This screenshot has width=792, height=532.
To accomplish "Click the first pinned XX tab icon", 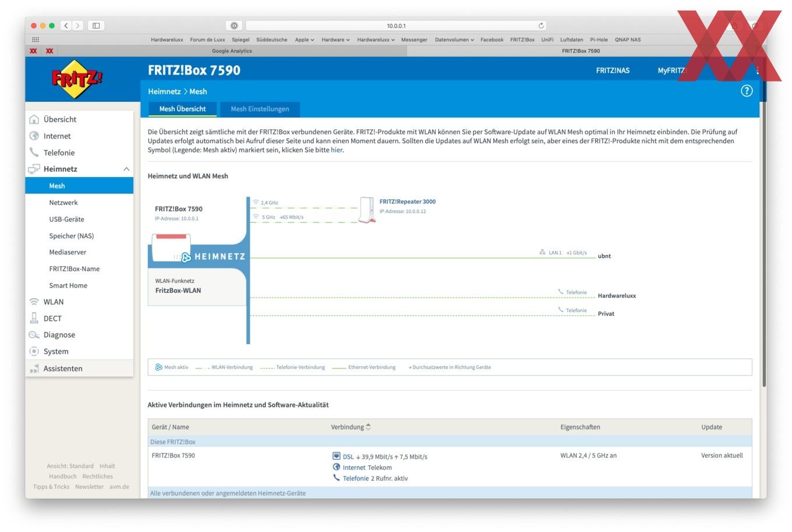I will click(33, 51).
